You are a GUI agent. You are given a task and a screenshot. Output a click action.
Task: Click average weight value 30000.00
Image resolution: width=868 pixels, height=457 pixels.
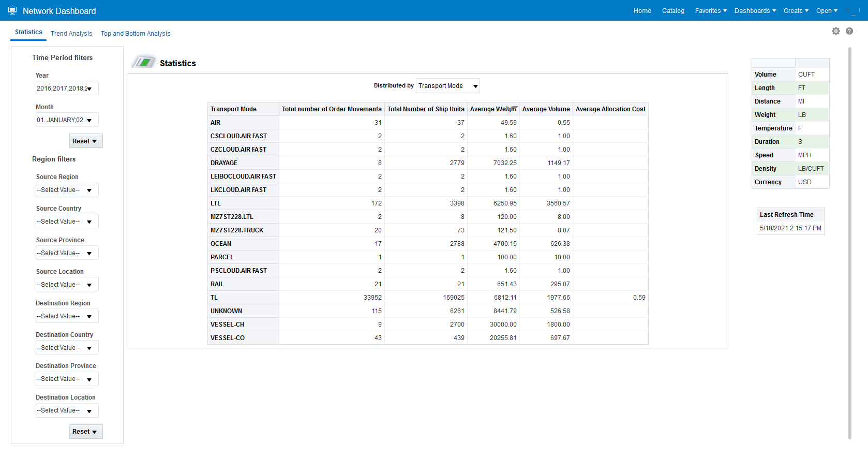point(503,325)
